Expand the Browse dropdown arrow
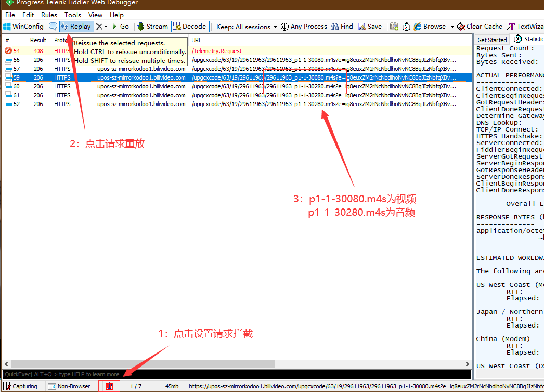The width and height of the screenshot is (544, 392). click(x=452, y=27)
